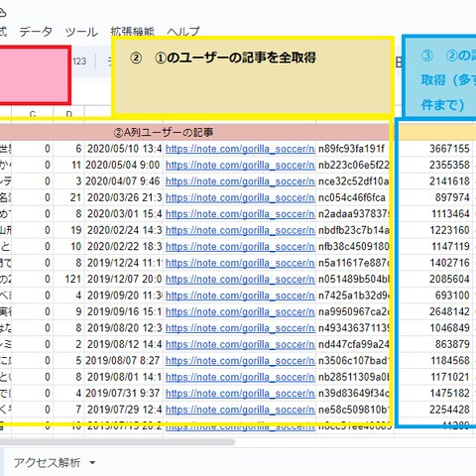The width and height of the screenshot is (476, 476).
Task: Select the cell with value 1171021
Action: pyautogui.click(x=434, y=377)
